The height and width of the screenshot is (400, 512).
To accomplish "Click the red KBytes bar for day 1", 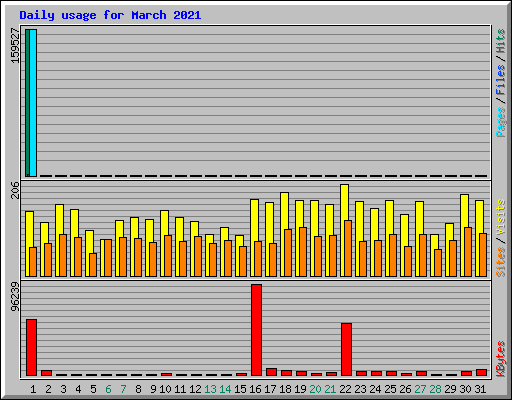I will [31, 347].
